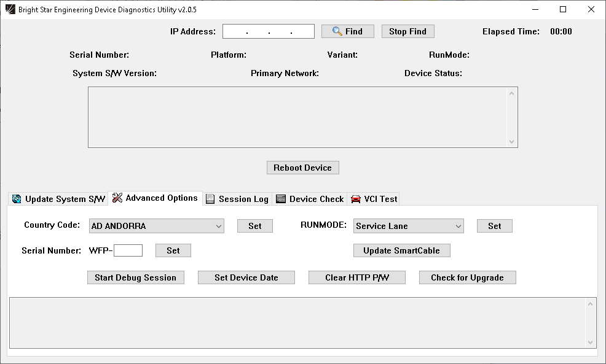Click the Bright Star app icon in title bar
Screen dimensions: 606x364
tap(10, 9)
